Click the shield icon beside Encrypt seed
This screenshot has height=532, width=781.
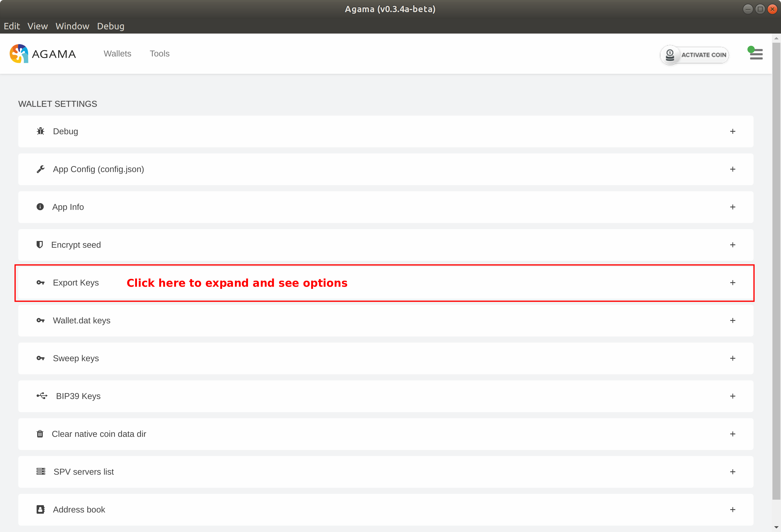pos(40,245)
